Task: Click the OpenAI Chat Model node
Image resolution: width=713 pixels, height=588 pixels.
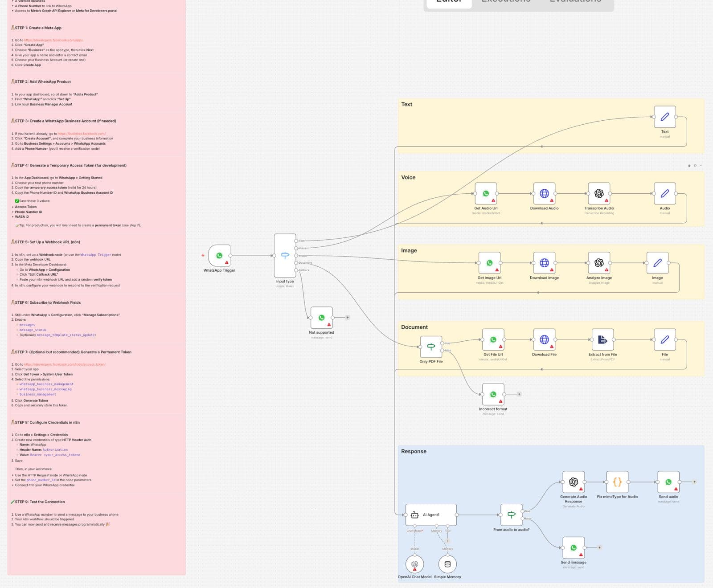Action: point(414,564)
